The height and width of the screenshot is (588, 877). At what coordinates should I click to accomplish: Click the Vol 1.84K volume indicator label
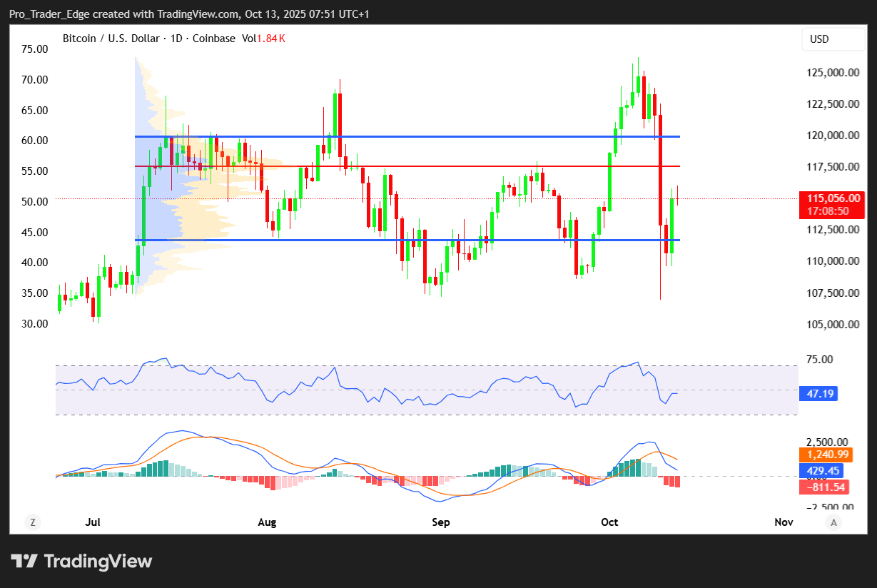pos(263,39)
